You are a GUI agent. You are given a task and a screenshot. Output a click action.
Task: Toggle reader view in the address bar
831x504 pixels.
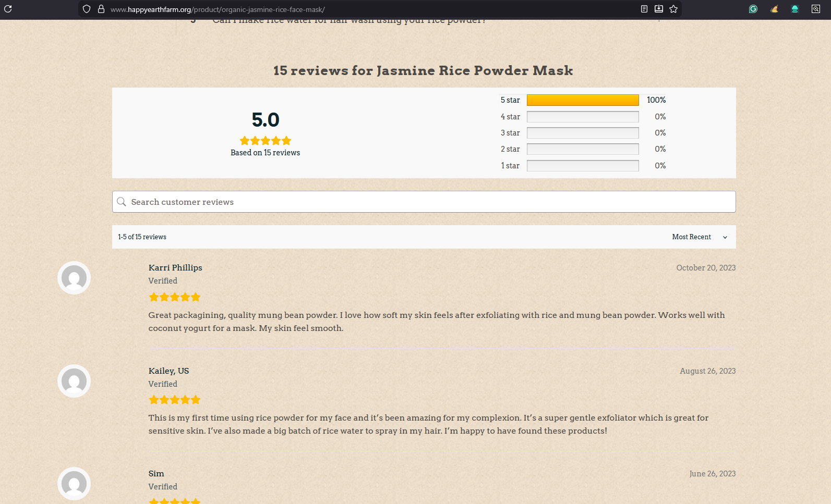click(644, 9)
